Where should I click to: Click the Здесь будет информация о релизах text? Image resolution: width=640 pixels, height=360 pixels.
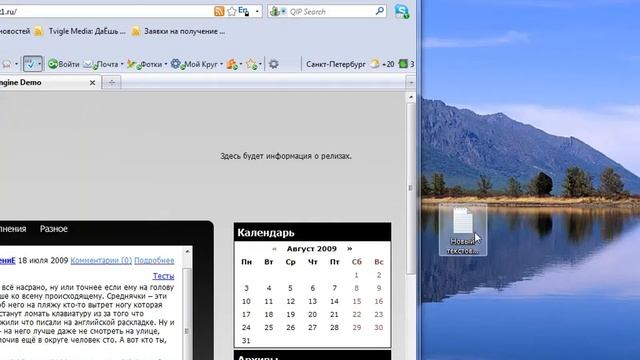[x=286, y=156]
